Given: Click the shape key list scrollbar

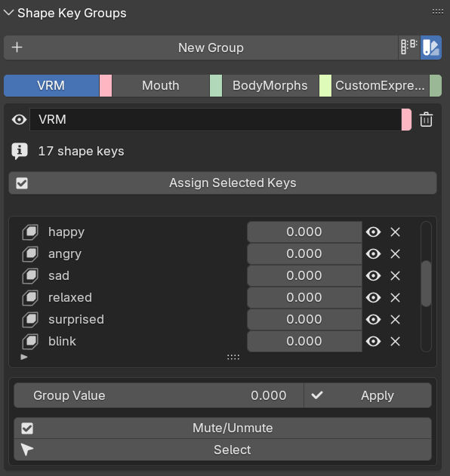Looking at the screenshot, I should tap(427, 284).
